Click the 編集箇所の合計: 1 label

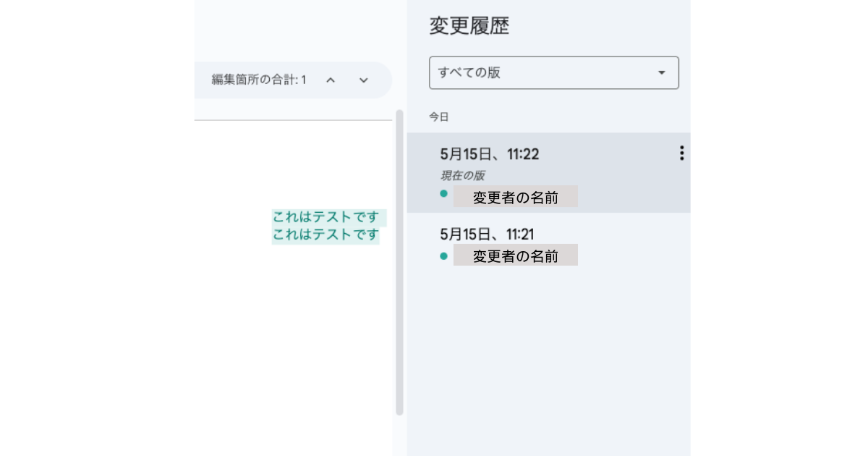point(259,80)
